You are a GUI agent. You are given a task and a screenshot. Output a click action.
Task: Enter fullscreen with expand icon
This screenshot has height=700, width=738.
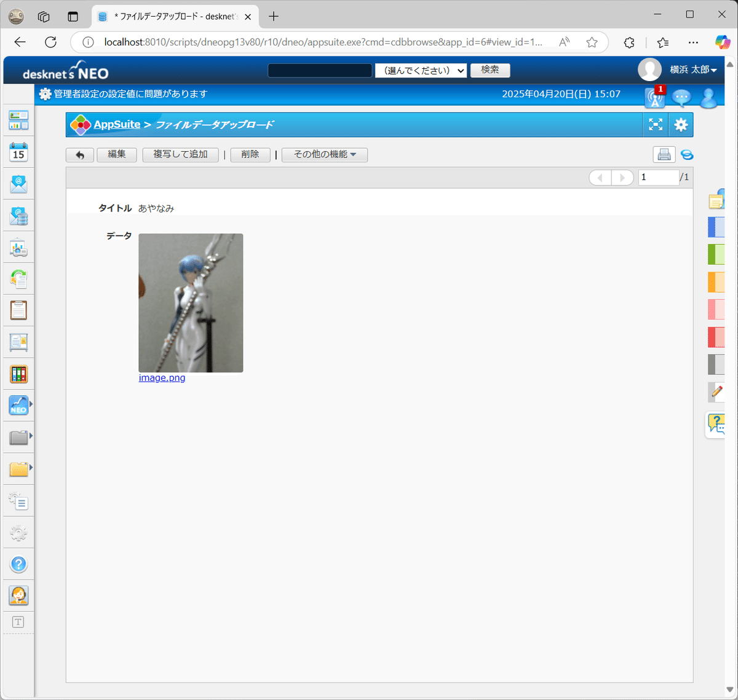coord(655,124)
